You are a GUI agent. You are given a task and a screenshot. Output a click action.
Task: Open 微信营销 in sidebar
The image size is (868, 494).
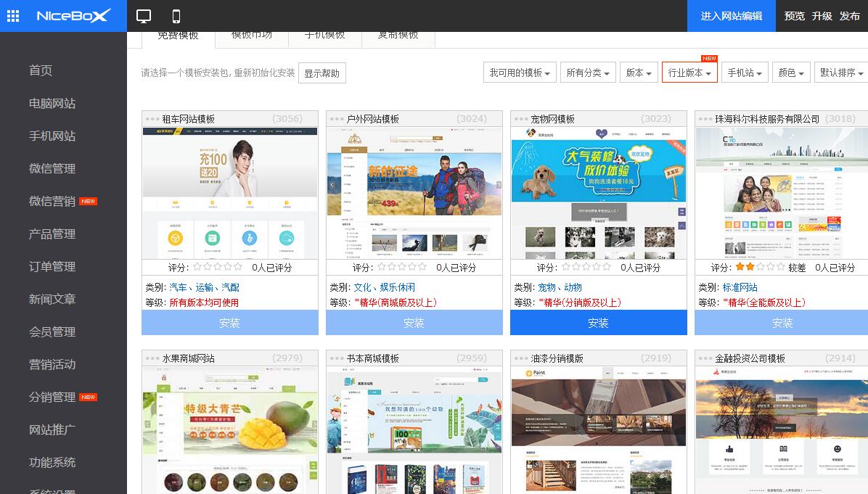click(52, 202)
